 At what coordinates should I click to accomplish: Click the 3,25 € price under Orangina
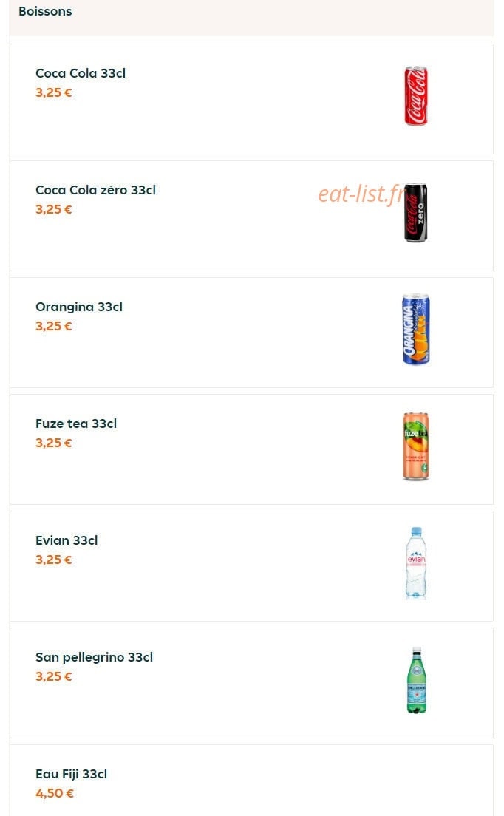click(x=53, y=326)
